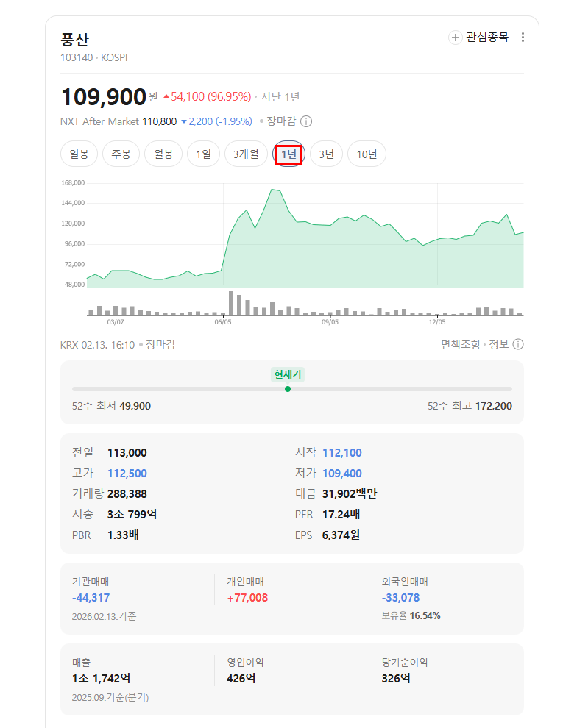This screenshot has height=728, width=577.
Task: Select the 월봉 chart tab
Action: pyautogui.click(x=163, y=154)
